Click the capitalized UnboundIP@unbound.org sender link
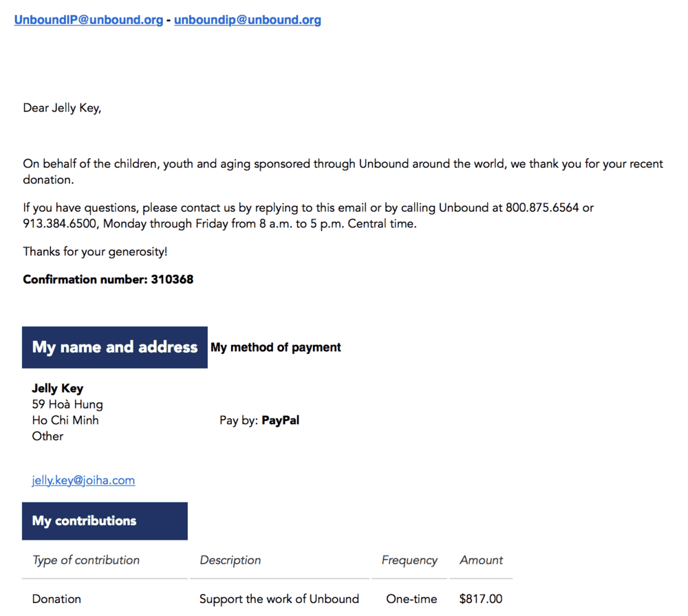Image resolution: width=688 pixels, height=616 pixels. 89,20
